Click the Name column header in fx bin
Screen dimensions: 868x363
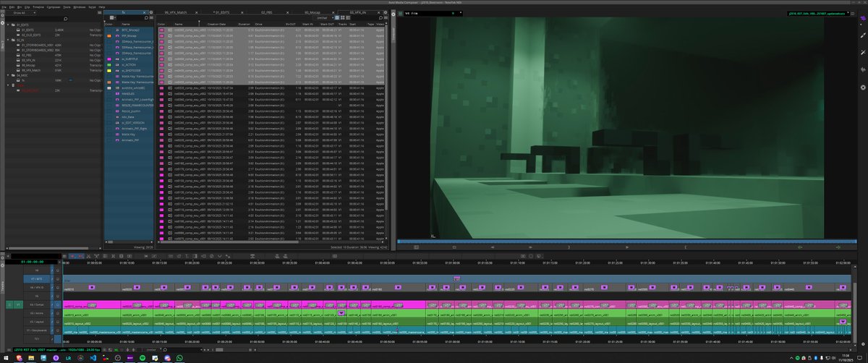point(127,24)
